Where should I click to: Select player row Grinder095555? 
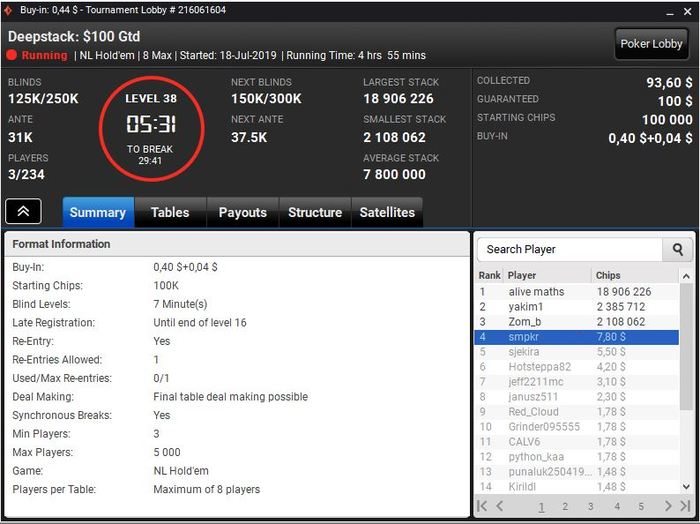point(577,427)
